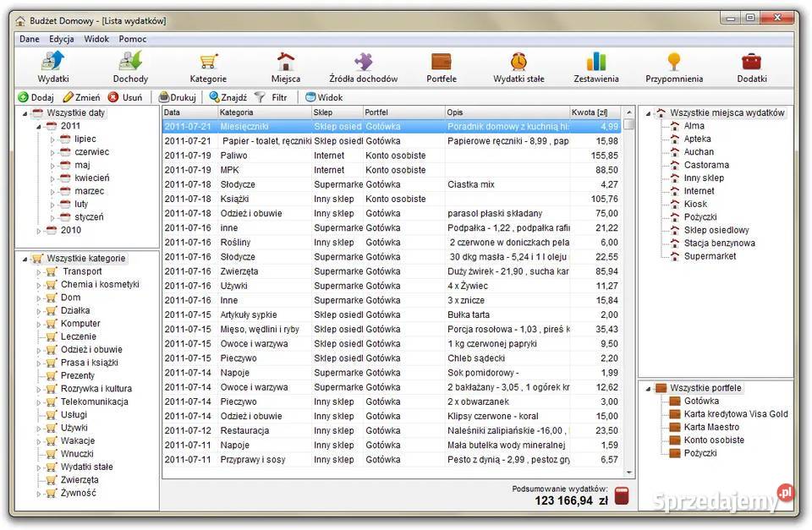Open the Wydatki expenses section
This screenshot has height=530, width=812.
click(52, 67)
